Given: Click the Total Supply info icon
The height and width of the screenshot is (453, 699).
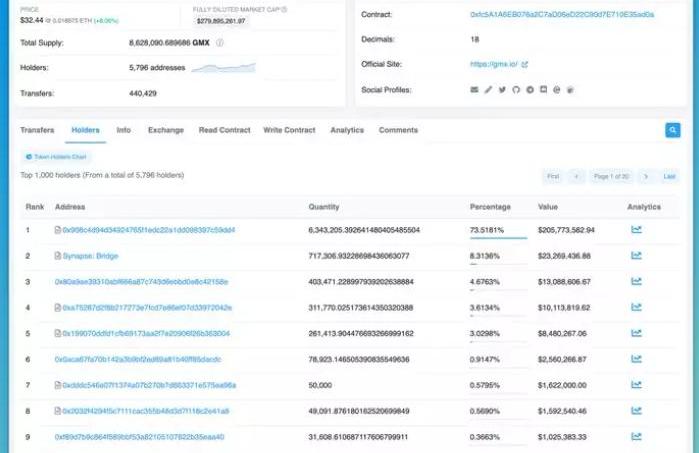Looking at the screenshot, I should point(220,43).
